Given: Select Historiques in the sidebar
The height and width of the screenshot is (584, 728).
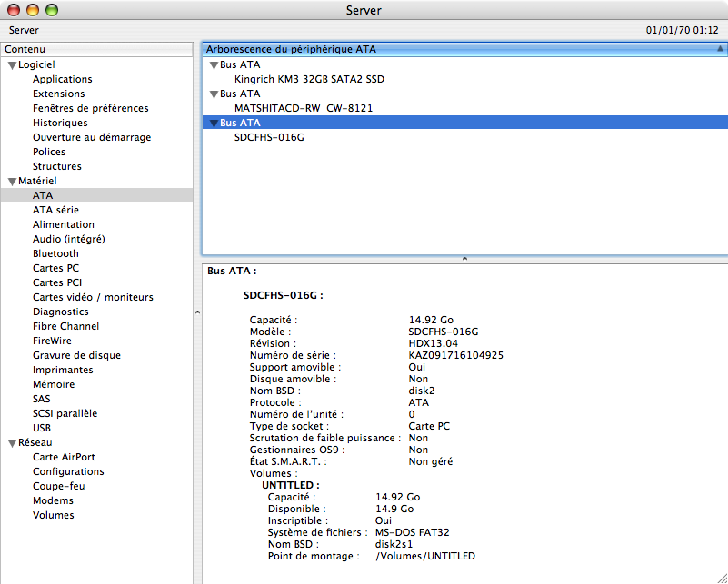Looking at the screenshot, I should [60, 123].
